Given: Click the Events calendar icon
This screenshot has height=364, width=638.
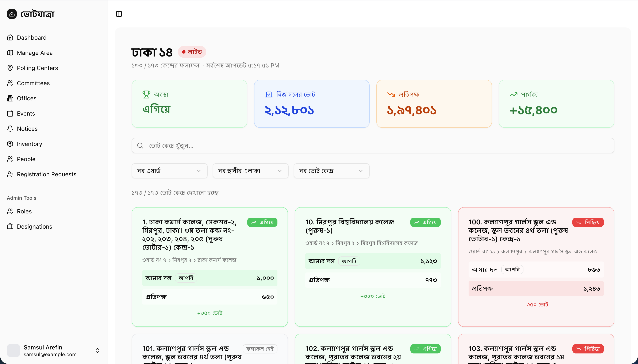Looking at the screenshot, I should pos(10,113).
